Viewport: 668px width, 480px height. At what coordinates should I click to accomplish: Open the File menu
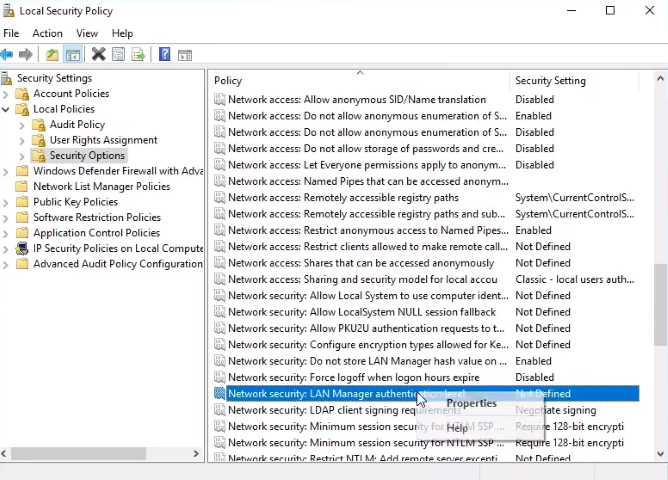coord(11,33)
